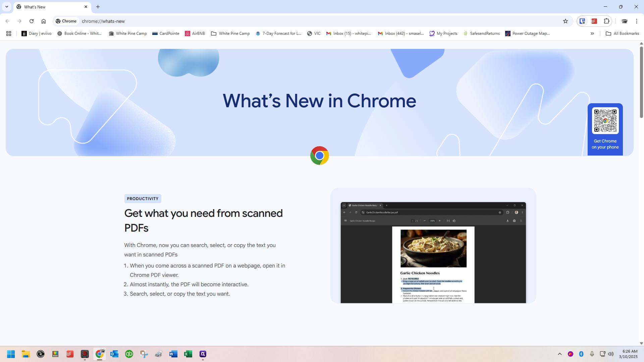Select the What's New tab
This screenshot has width=644, height=362.
[52, 7]
